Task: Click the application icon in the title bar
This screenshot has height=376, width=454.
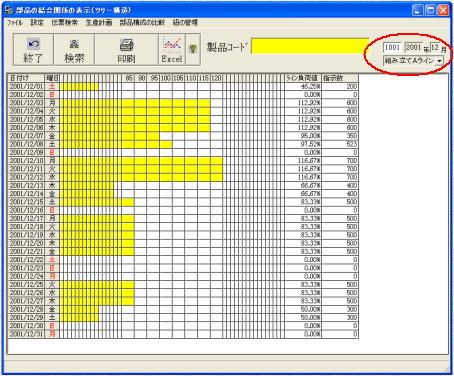Action: [x=9, y=10]
